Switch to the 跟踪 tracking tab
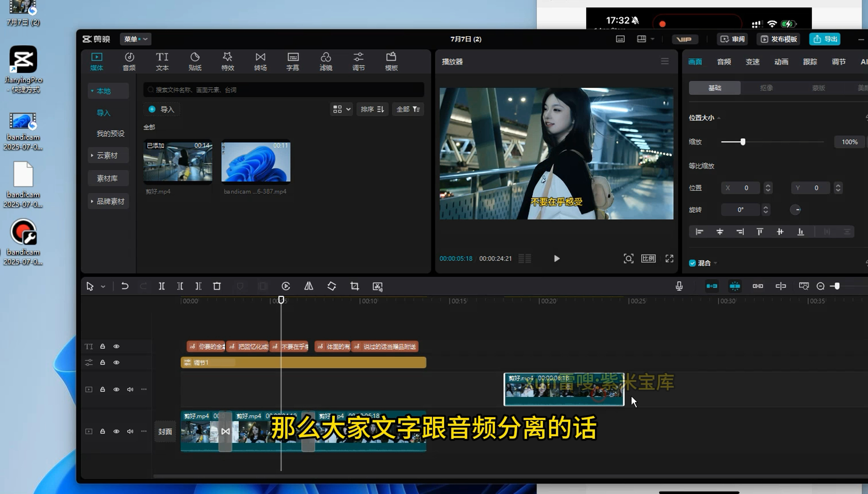The height and width of the screenshot is (494, 868). pyautogui.click(x=810, y=62)
